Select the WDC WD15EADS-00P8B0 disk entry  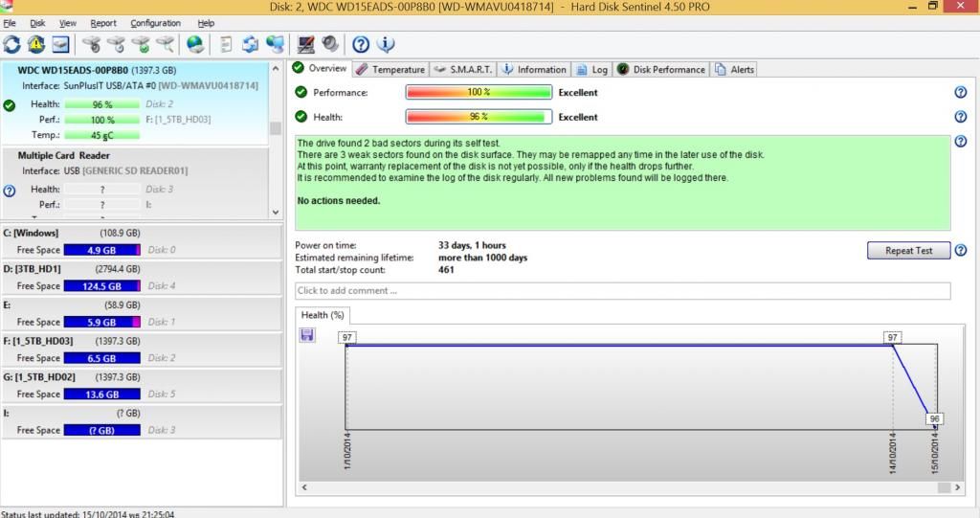135,103
